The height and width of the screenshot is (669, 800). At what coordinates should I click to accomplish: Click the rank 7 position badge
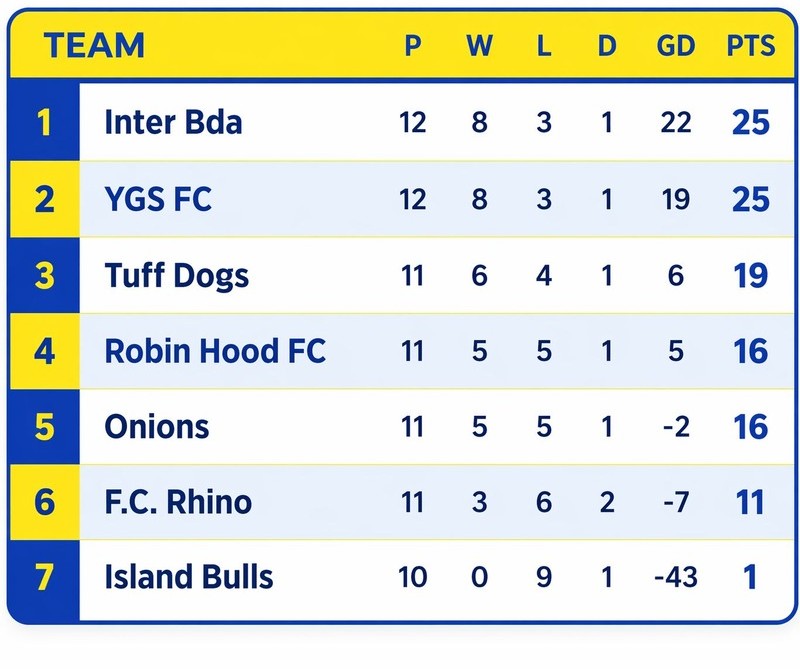pyautogui.click(x=44, y=577)
